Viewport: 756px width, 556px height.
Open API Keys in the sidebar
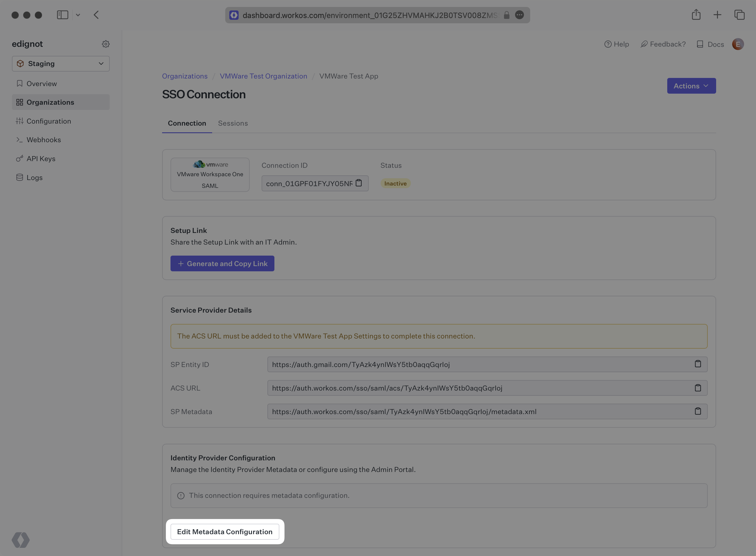click(x=41, y=158)
